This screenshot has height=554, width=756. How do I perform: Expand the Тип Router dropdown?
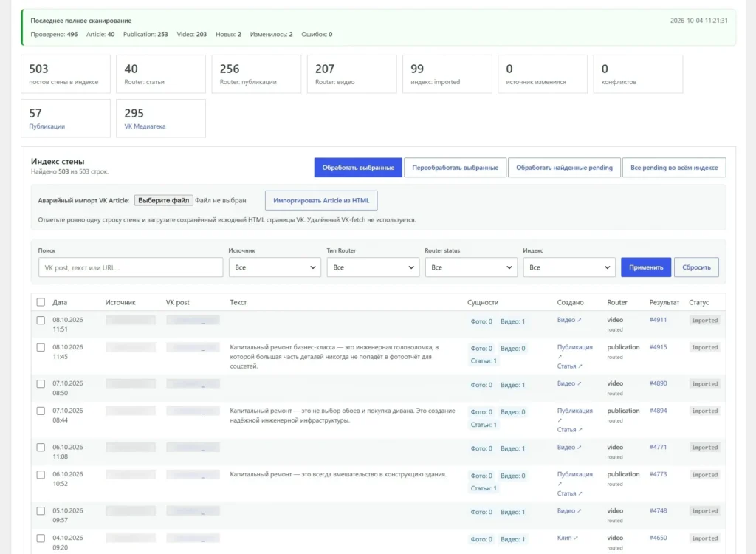click(x=373, y=267)
